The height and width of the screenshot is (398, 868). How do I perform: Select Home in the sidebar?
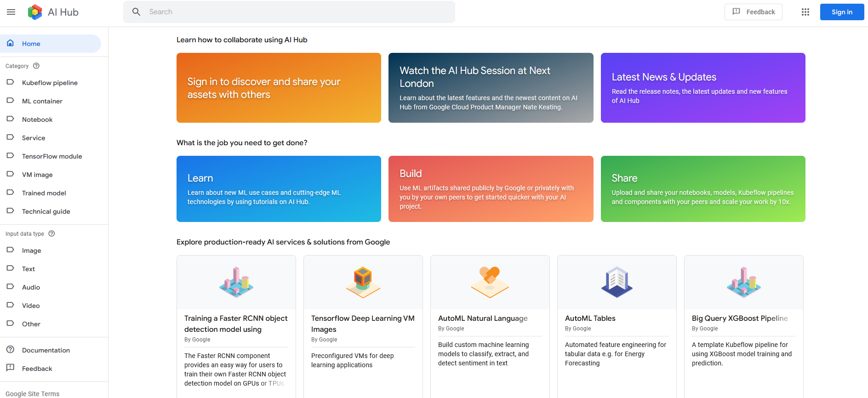(31, 44)
